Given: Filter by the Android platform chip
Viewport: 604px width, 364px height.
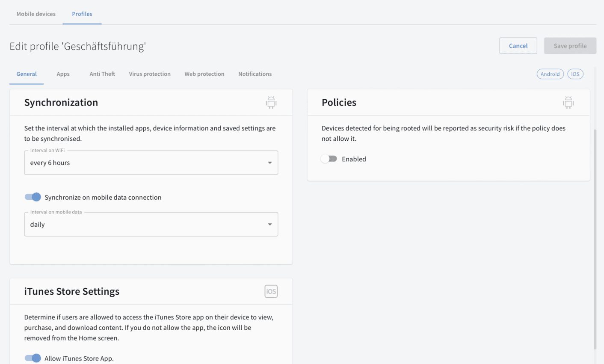Looking at the screenshot, I should click(x=550, y=74).
